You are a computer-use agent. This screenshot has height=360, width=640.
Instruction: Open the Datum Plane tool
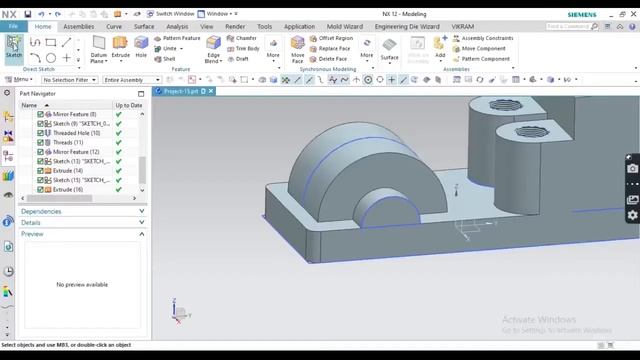pyautogui.click(x=99, y=49)
